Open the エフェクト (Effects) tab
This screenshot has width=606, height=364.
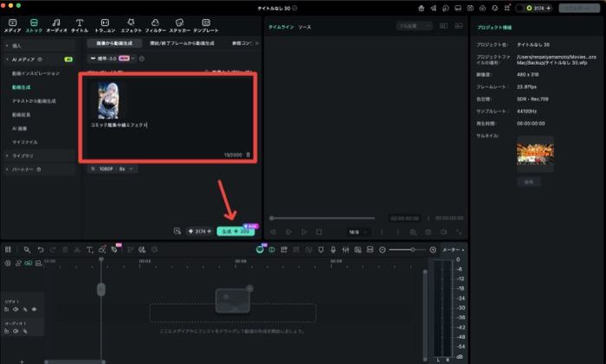(x=132, y=25)
